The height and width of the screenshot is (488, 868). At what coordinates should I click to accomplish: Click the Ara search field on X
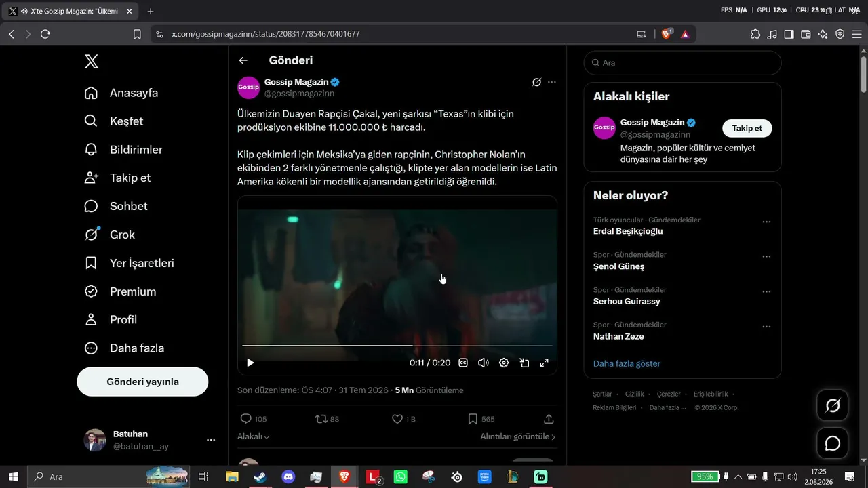point(682,62)
